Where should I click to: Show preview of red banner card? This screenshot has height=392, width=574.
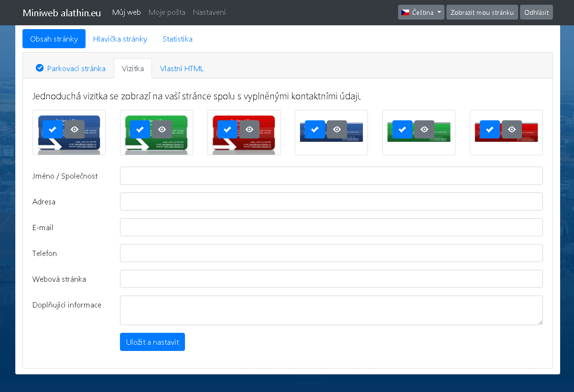click(512, 129)
